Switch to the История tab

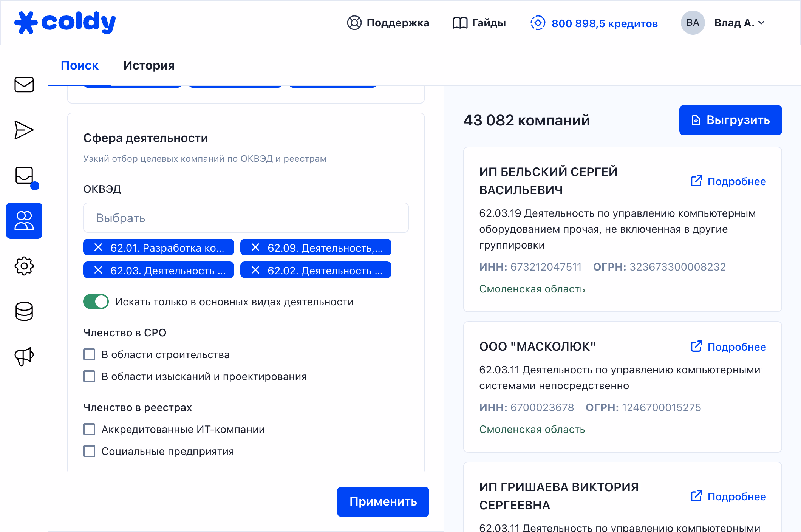(x=149, y=65)
